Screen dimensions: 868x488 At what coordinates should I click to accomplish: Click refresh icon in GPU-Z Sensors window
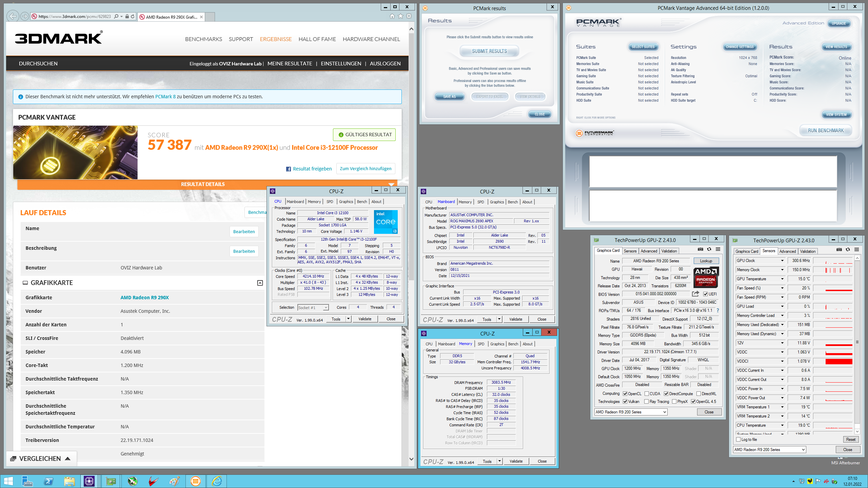coord(848,250)
